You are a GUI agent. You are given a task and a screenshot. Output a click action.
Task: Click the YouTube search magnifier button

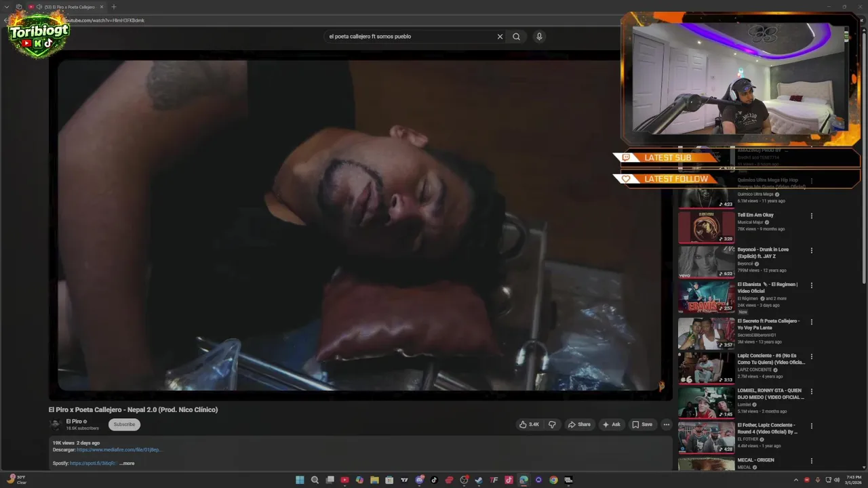coord(516,37)
